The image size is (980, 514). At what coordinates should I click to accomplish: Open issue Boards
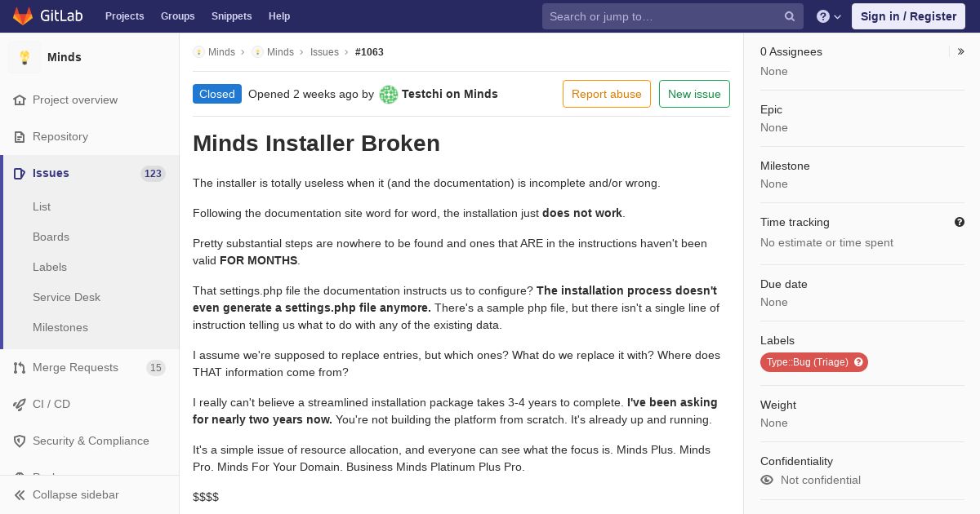click(51, 237)
